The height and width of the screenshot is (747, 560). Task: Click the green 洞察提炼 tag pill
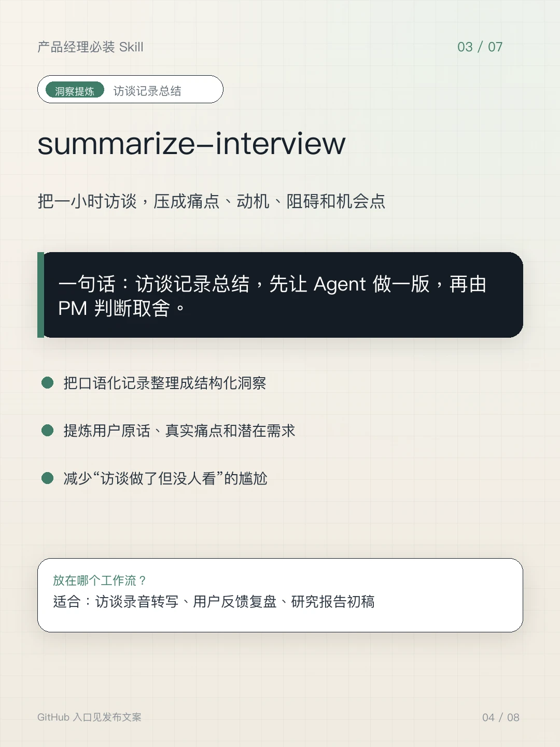point(75,90)
